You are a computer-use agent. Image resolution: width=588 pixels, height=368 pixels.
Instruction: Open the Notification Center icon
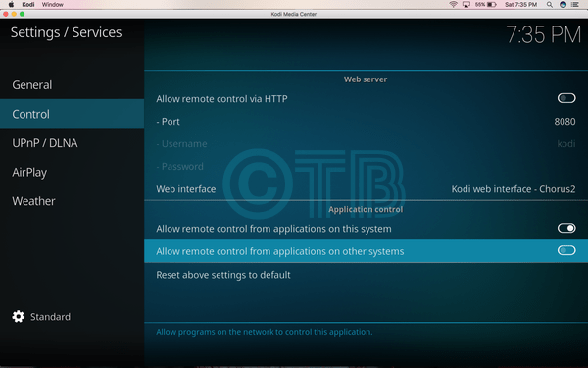tap(575, 5)
